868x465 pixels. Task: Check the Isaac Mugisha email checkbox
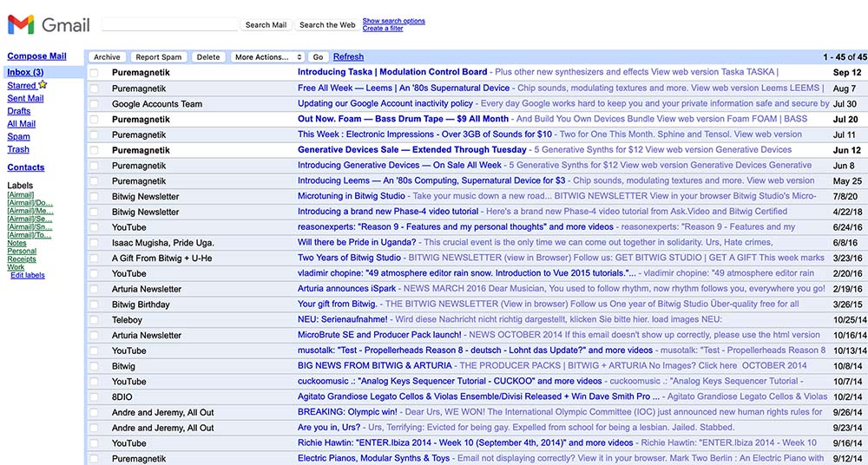[x=94, y=242]
